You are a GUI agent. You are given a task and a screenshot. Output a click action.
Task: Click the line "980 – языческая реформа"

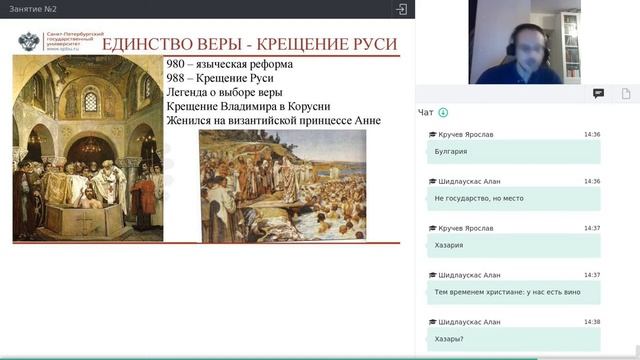coord(229,64)
